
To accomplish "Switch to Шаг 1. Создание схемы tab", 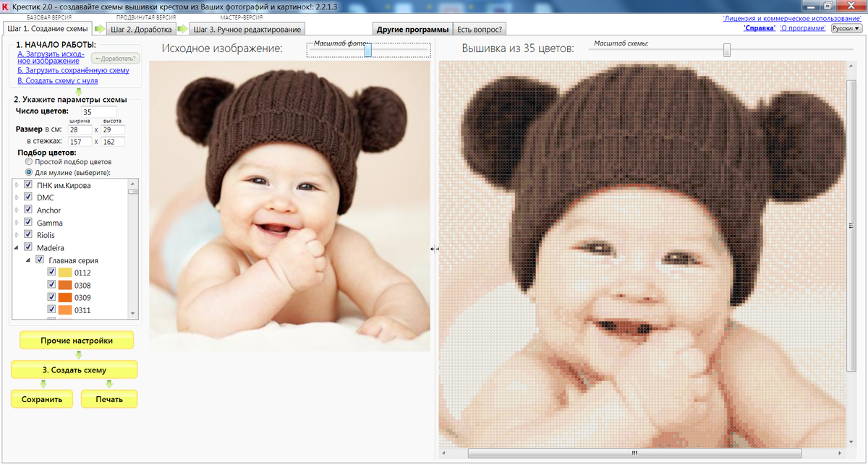I will coord(48,29).
